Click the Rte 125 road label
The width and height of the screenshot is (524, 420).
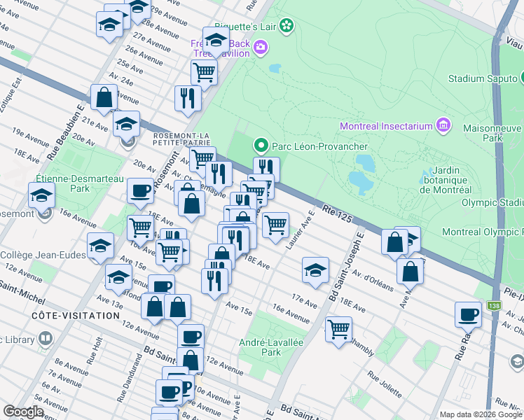[337, 213]
